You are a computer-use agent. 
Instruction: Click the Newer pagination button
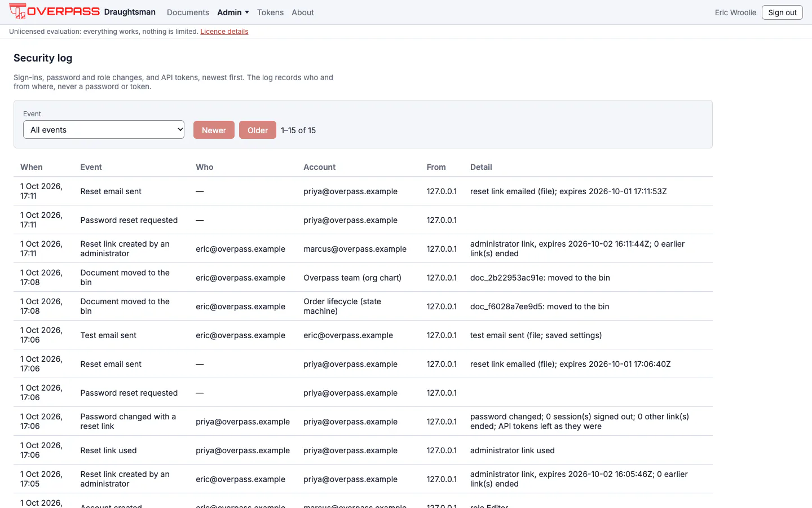point(214,130)
